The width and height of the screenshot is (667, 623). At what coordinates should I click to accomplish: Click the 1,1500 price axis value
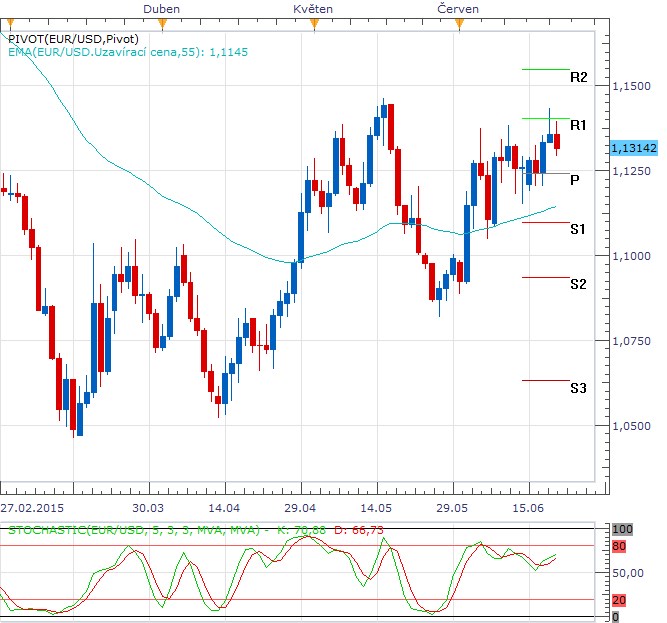[631, 86]
